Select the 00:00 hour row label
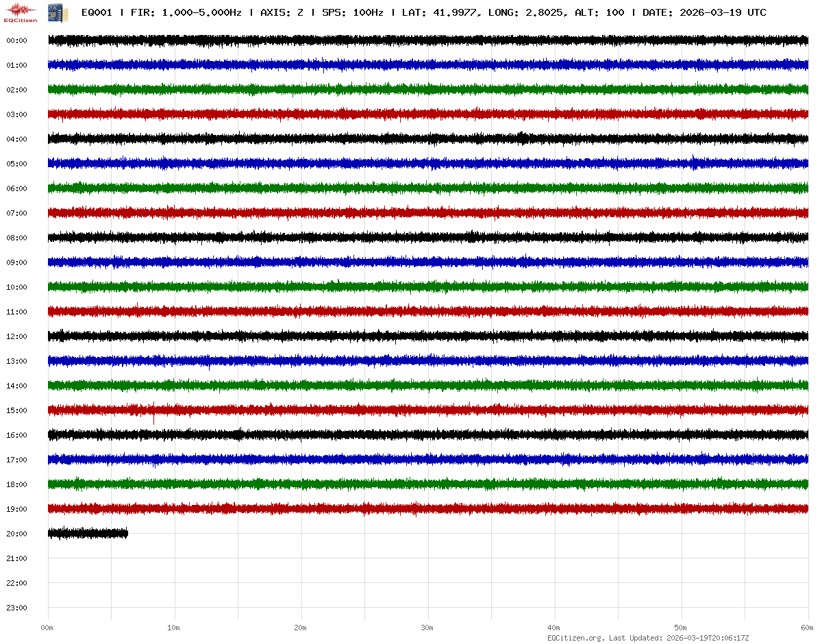 [16, 40]
